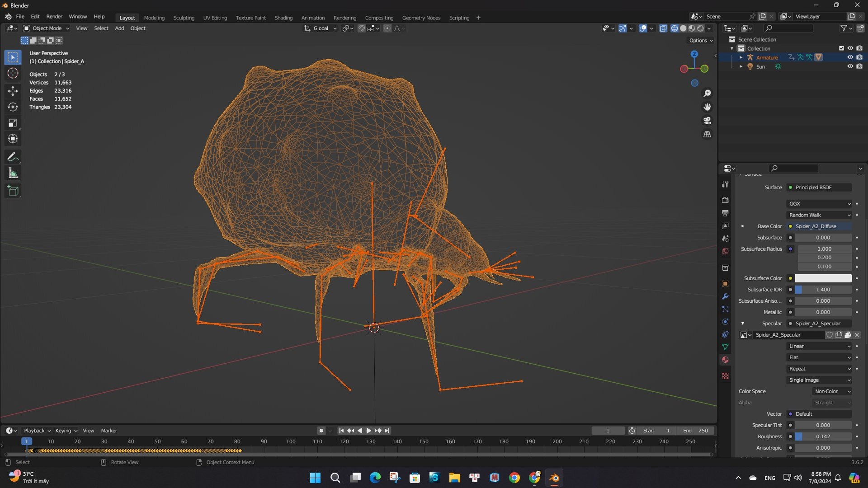Viewport: 868px width, 488px height.
Task: Switch perspective/orthographic grid icon
Action: click(x=707, y=134)
